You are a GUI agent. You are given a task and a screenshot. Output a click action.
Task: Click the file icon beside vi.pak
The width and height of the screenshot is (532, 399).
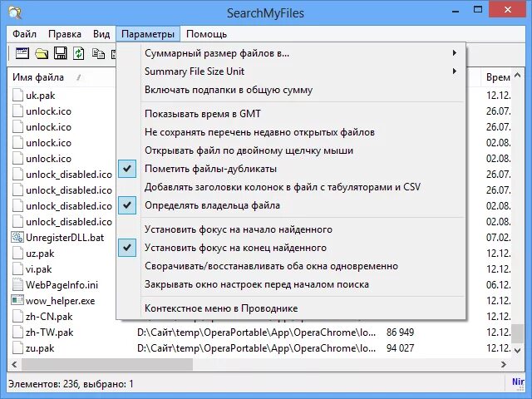[17, 269]
